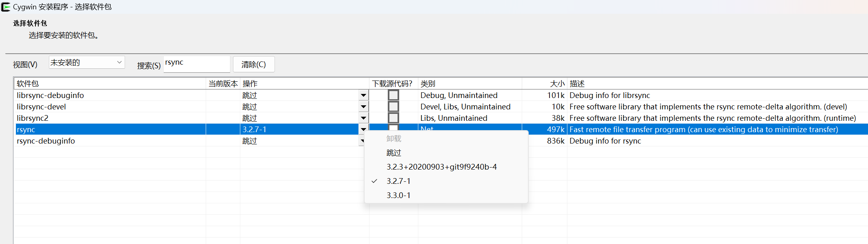
Task: Expand action dropdown for librsync-devel
Action: point(363,107)
